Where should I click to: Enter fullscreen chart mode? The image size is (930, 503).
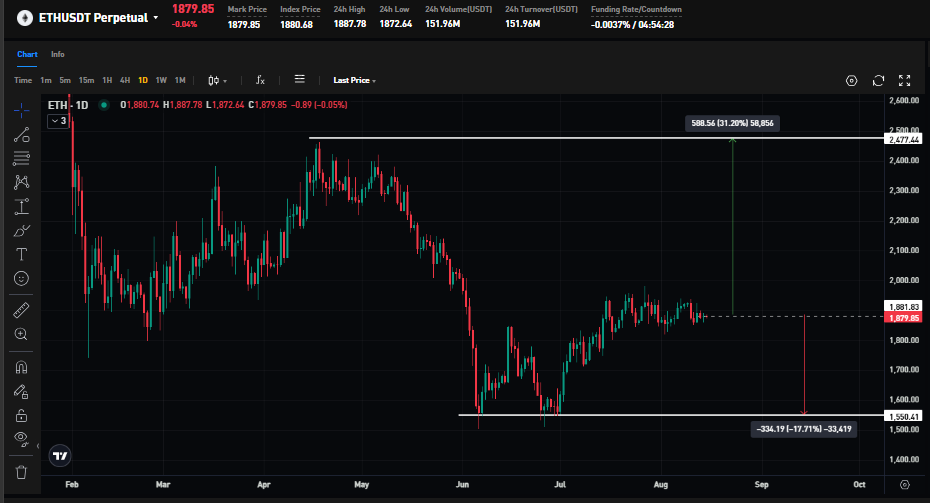click(x=904, y=81)
